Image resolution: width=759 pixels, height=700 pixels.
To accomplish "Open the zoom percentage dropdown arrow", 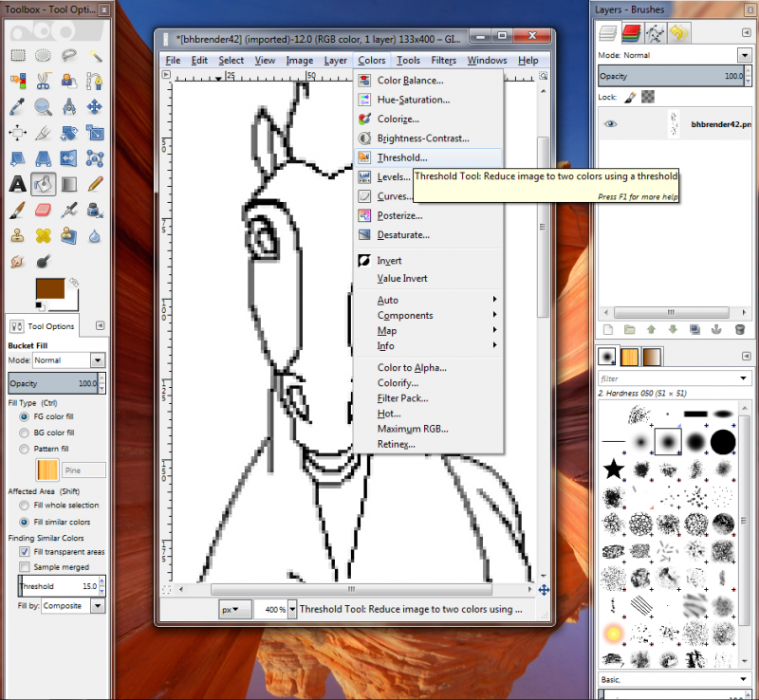I will click(x=292, y=610).
